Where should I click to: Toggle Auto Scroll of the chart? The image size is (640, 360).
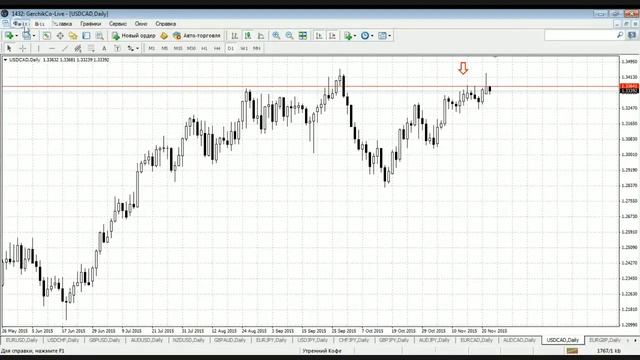click(x=319, y=36)
